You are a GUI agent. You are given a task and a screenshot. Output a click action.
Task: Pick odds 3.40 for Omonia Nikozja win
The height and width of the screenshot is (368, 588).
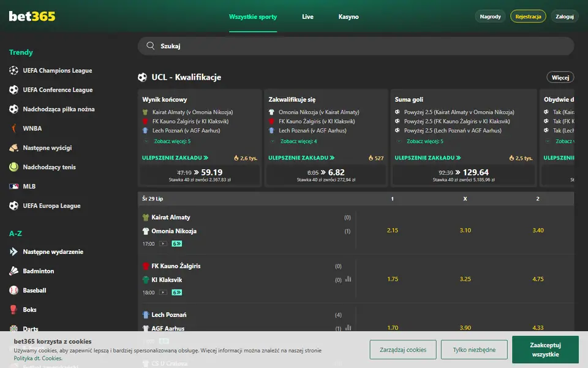(538, 230)
